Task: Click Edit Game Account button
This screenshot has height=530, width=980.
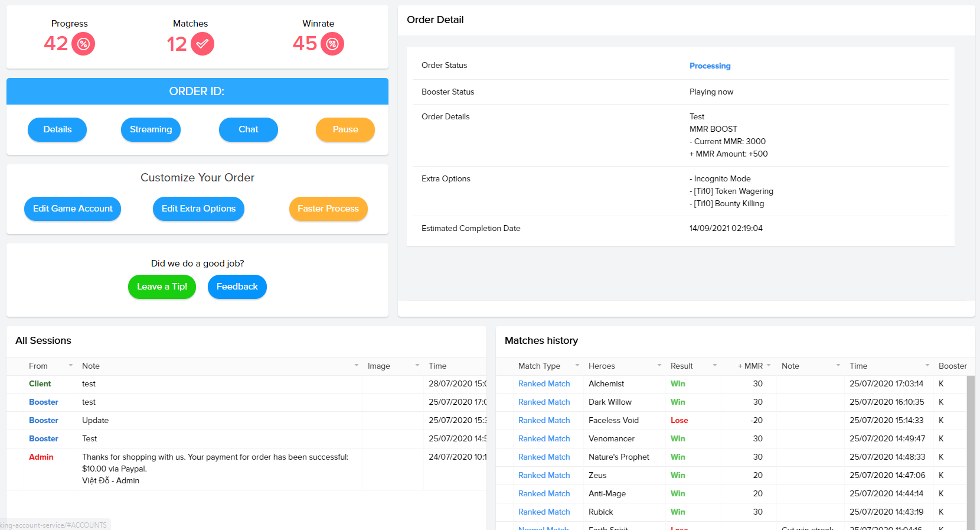Action: tap(73, 209)
